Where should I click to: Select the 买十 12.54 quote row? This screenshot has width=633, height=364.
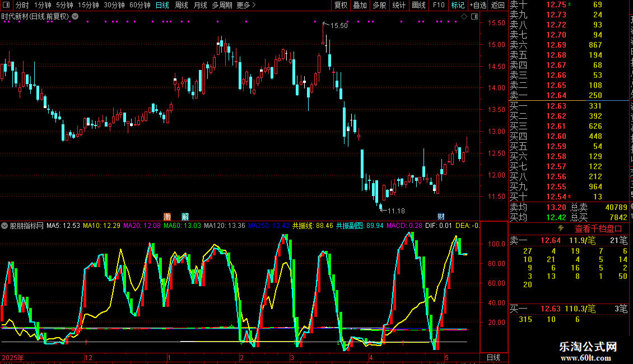coord(569,197)
